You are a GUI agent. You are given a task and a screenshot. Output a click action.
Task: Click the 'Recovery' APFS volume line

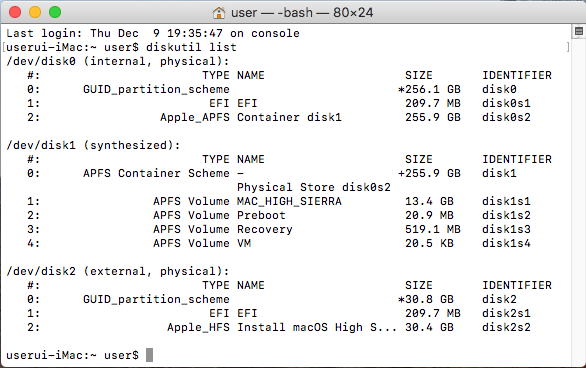point(279,229)
